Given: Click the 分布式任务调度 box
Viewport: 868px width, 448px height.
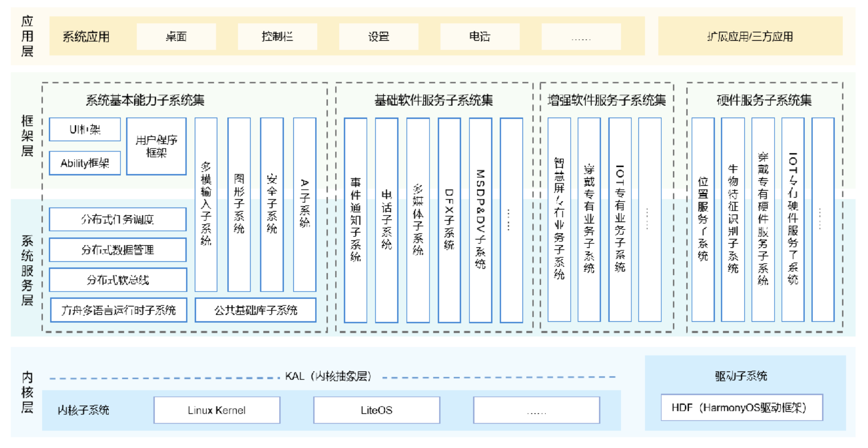Looking at the screenshot, I should 118,219.
